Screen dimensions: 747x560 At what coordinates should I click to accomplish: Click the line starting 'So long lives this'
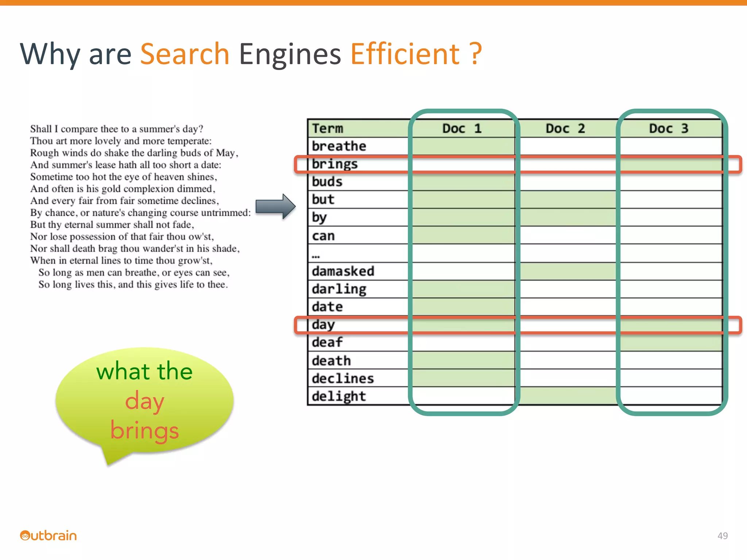[x=133, y=285]
